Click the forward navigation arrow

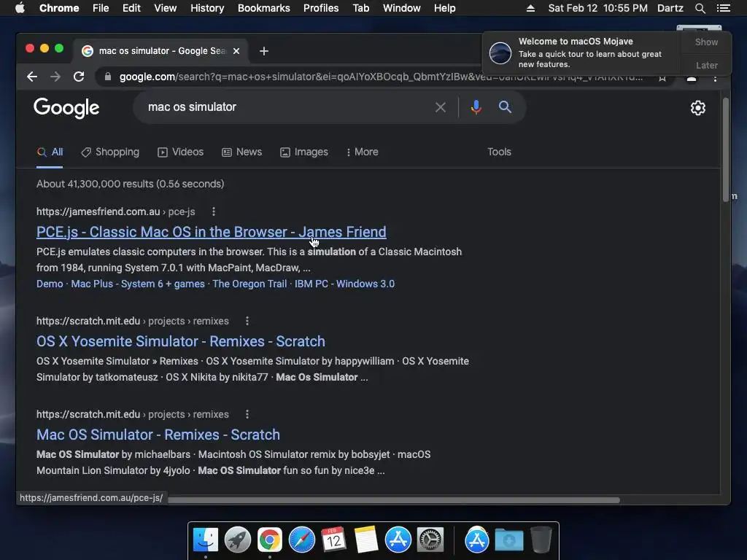tap(55, 77)
